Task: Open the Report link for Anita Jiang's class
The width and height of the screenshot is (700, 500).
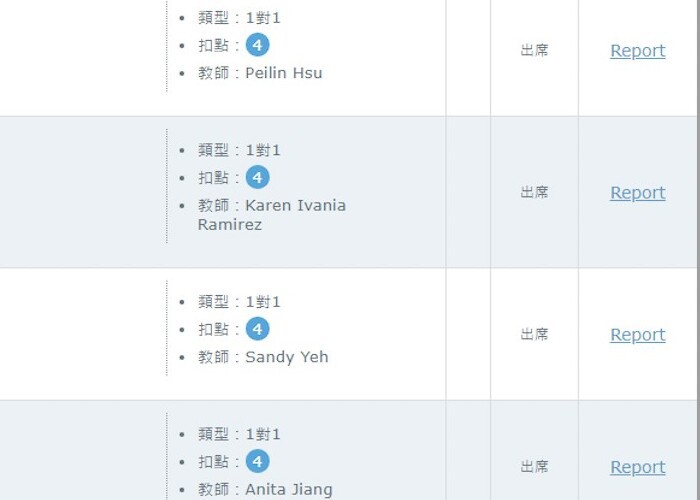Action: (637, 467)
